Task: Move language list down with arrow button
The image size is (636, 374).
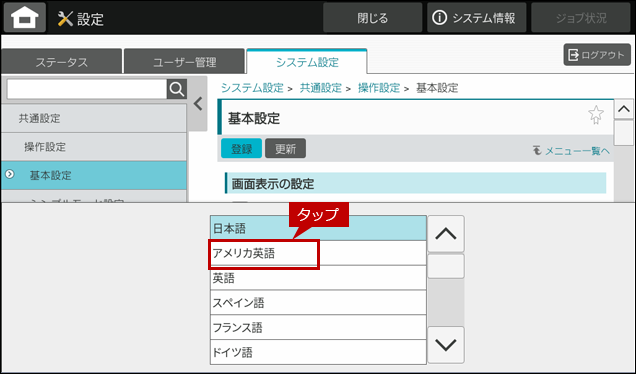Action: [x=446, y=345]
